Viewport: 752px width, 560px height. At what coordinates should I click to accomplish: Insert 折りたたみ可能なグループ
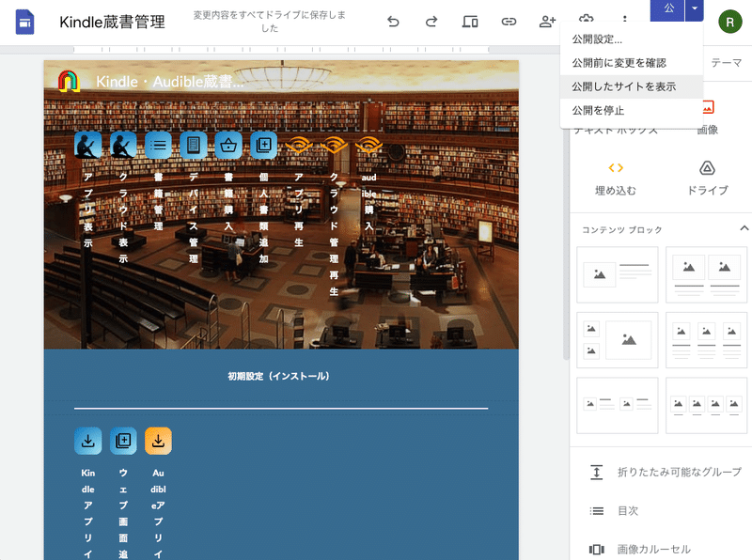tap(665, 473)
